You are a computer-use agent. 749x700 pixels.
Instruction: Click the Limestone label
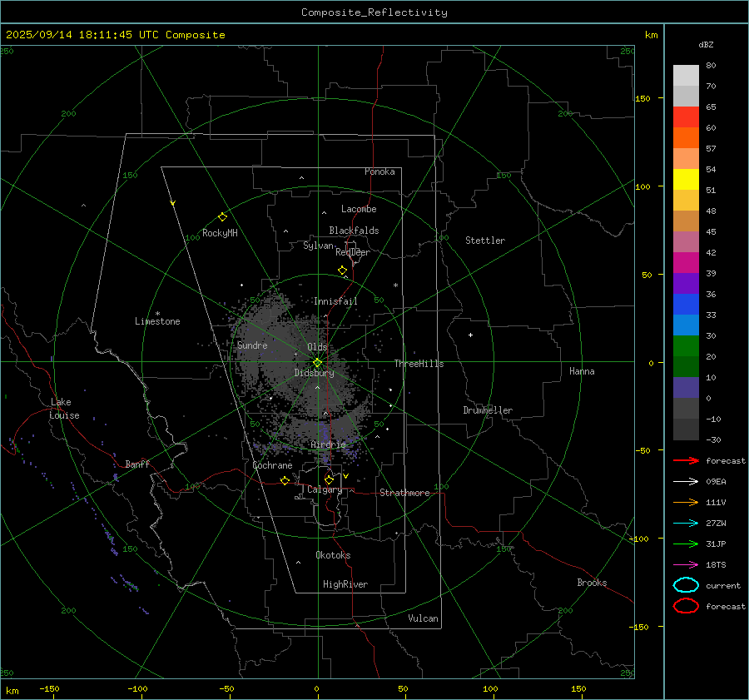tap(157, 321)
